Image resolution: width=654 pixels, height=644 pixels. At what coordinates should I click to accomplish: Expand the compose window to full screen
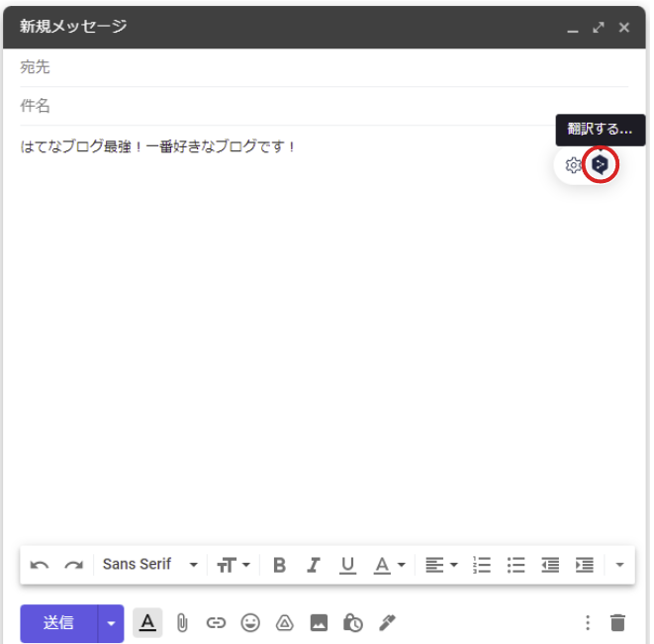pyautogui.click(x=599, y=28)
